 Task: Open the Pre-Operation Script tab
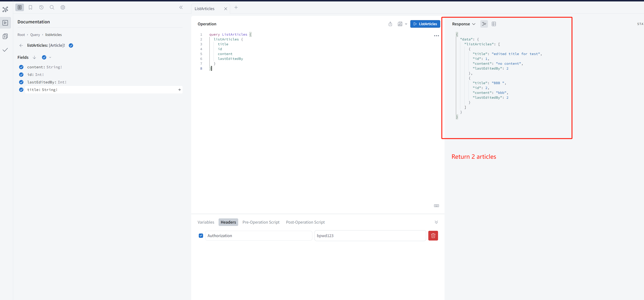261,222
